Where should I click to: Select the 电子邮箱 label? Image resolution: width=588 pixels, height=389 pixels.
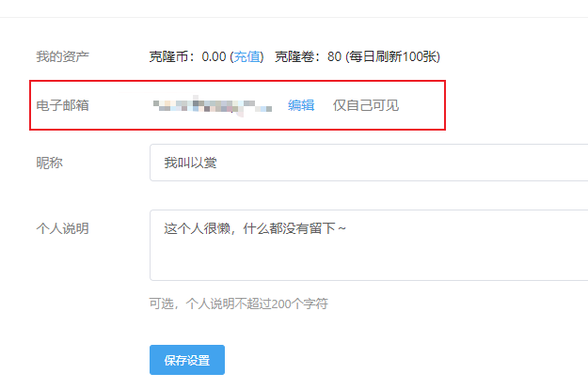tap(62, 105)
